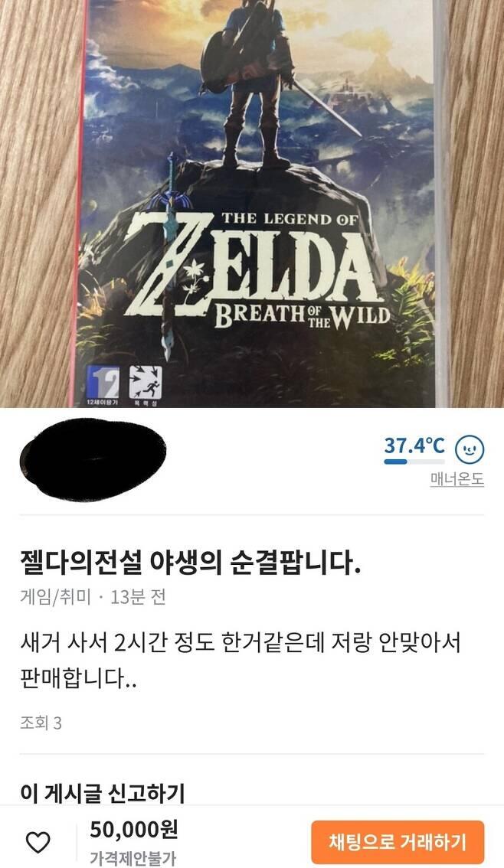
Task: Click the 조회 3 view count
Action: coord(41,723)
